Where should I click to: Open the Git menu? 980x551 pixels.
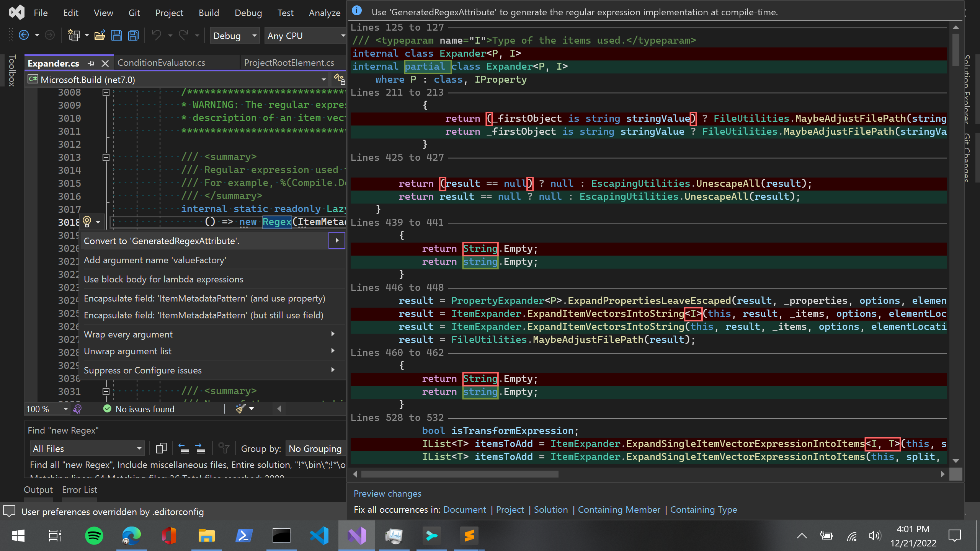pos(134,12)
